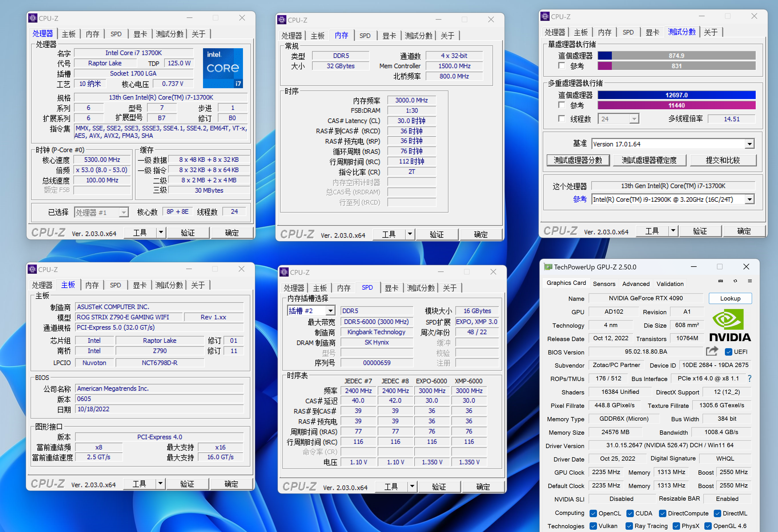Toggle the CUDA checkbox
Image resolution: width=778 pixels, height=532 pixels.
630,513
